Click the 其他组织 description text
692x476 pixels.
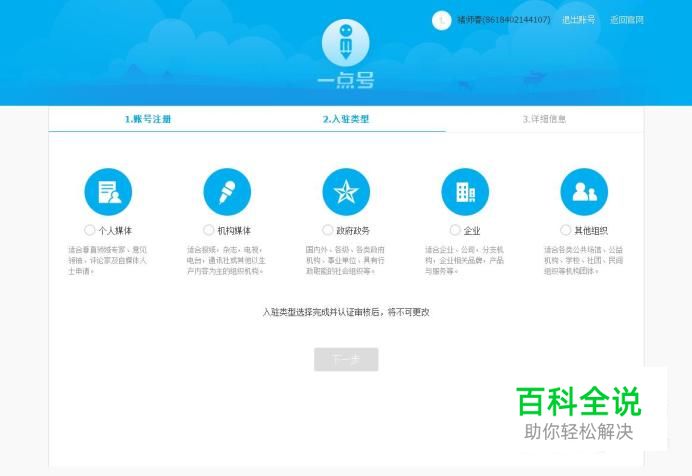click(x=583, y=260)
